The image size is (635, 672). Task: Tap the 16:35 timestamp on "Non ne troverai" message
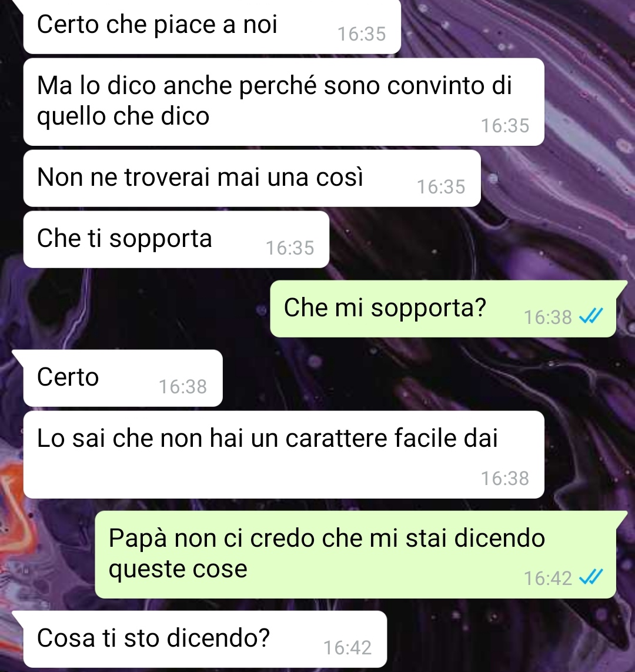[x=441, y=187]
